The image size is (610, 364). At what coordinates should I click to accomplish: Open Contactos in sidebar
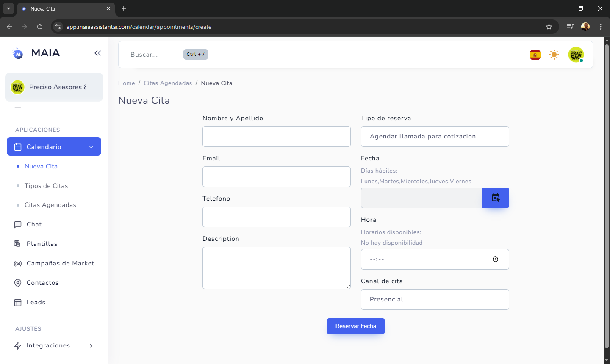coord(42,283)
